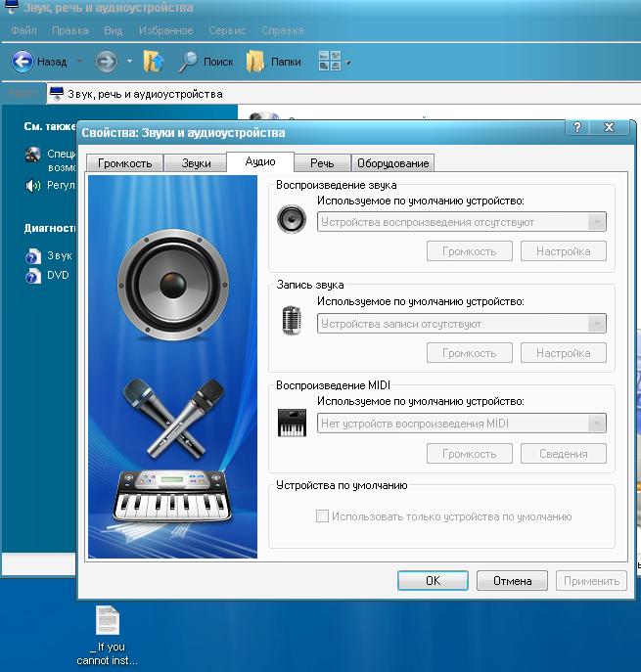Toggle the Folders pane icon

click(256, 62)
